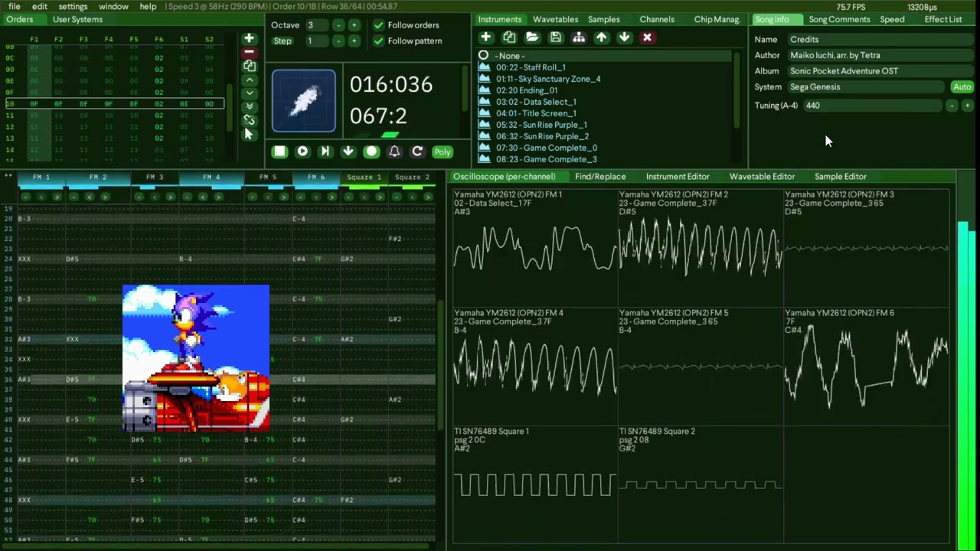Duplicate the selected instrument

[x=509, y=37]
